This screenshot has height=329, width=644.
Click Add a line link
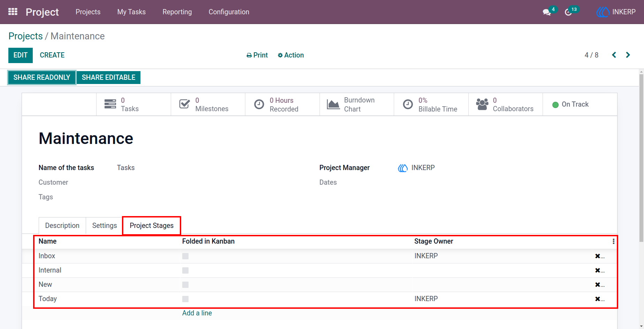(x=197, y=313)
